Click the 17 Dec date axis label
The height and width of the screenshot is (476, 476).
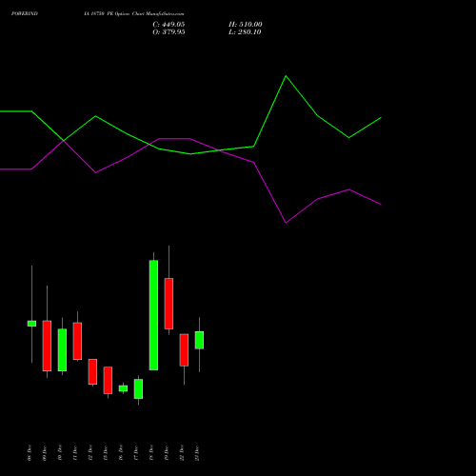click(136, 453)
